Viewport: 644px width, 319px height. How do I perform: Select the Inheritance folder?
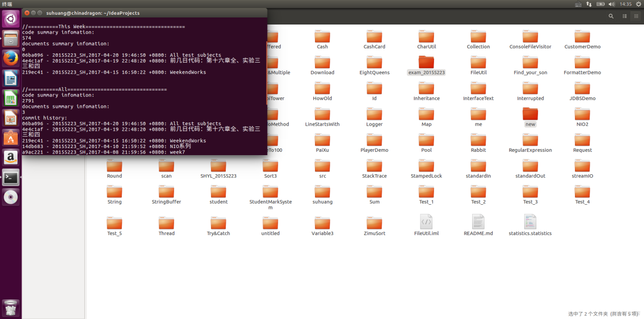pyautogui.click(x=426, y=91)
